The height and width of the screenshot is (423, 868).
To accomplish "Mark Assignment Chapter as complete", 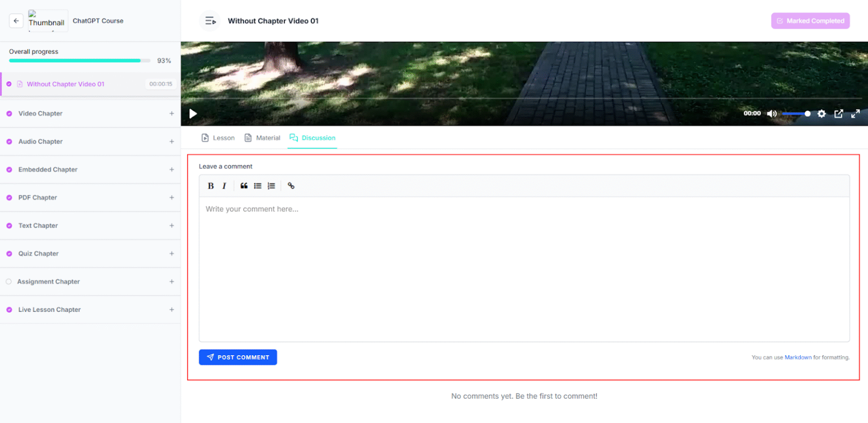I will tap(8, 281).
